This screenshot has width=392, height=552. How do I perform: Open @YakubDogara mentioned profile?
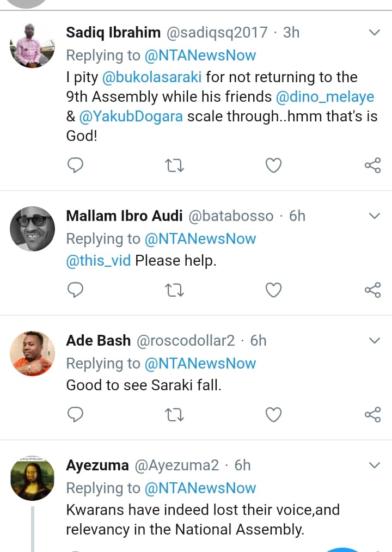click(x=131, y=117)
